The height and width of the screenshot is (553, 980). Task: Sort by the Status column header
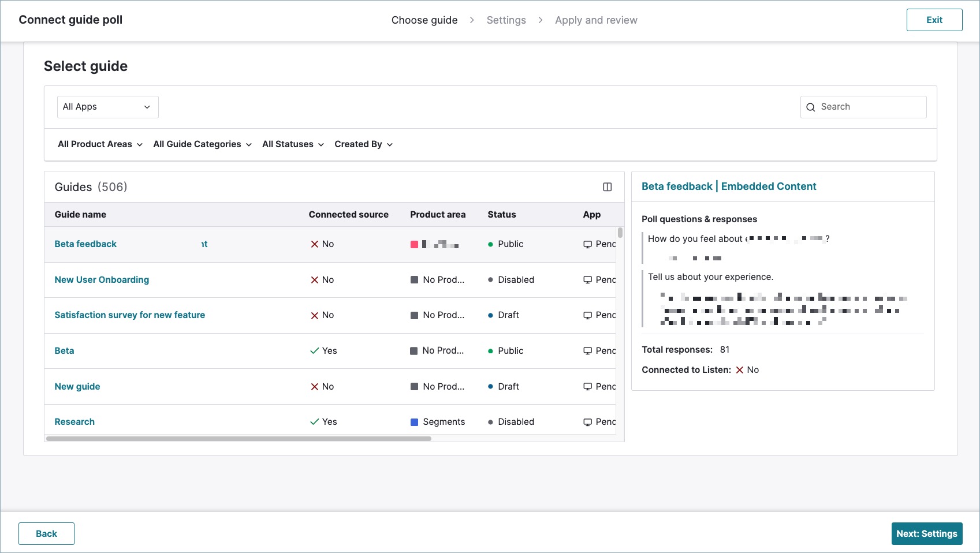pos(502,215)
